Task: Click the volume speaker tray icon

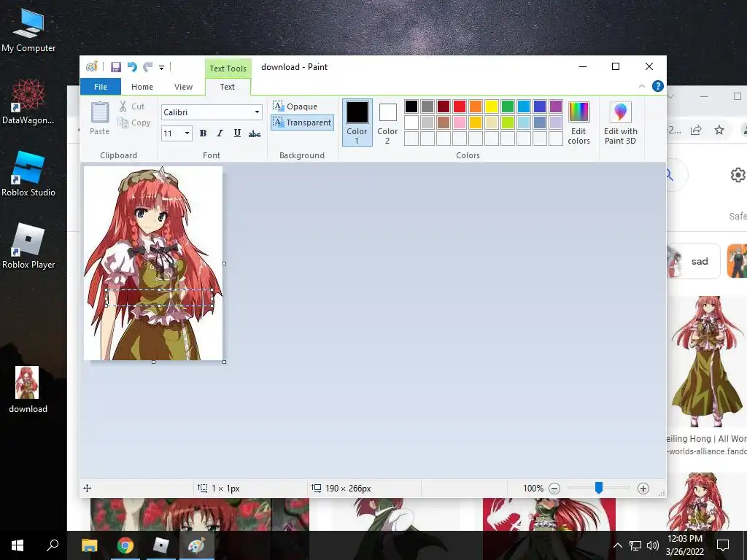Action: [x=653, y=545]
